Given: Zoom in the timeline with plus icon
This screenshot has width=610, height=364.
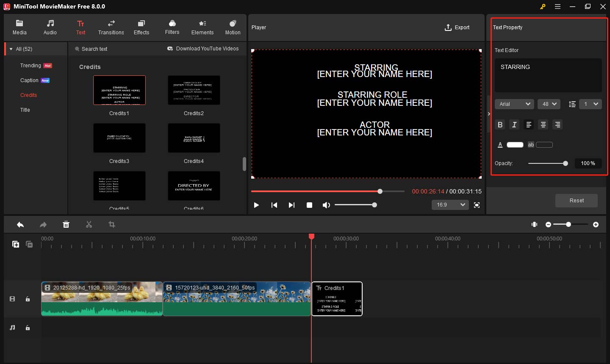Looking at the screenshot, I should [596, 224].
